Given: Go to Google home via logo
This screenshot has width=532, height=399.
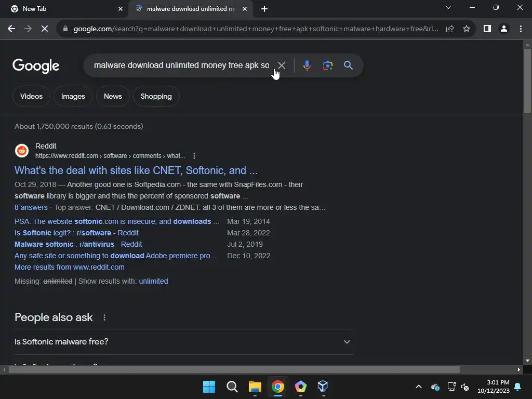Looking at the screenshot, I should [36, 66].
